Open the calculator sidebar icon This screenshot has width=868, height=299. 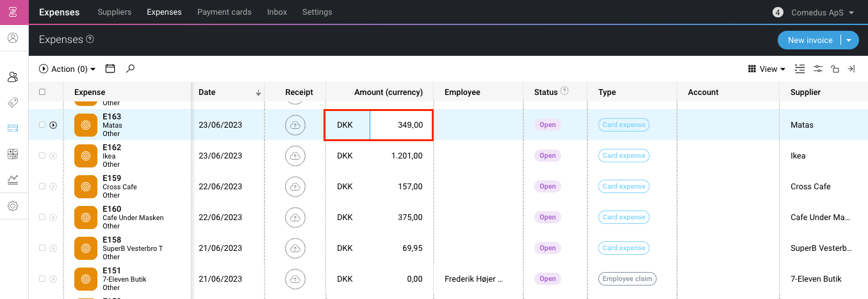13,154
